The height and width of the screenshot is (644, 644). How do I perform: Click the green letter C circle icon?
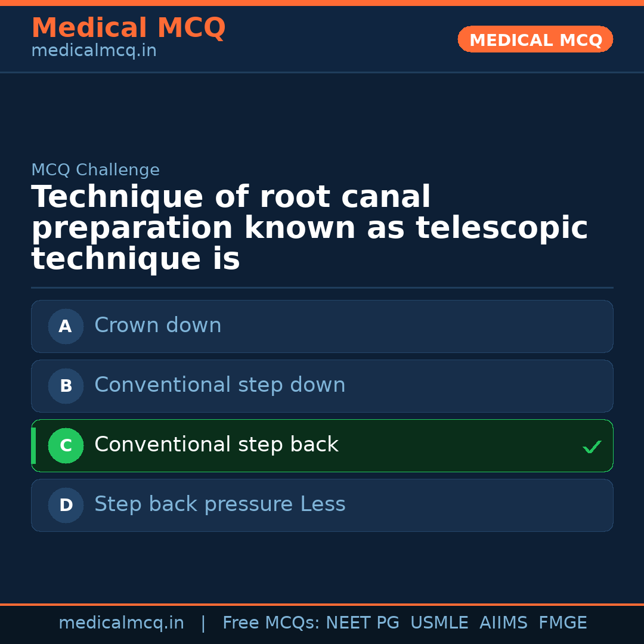click(66, 445)
